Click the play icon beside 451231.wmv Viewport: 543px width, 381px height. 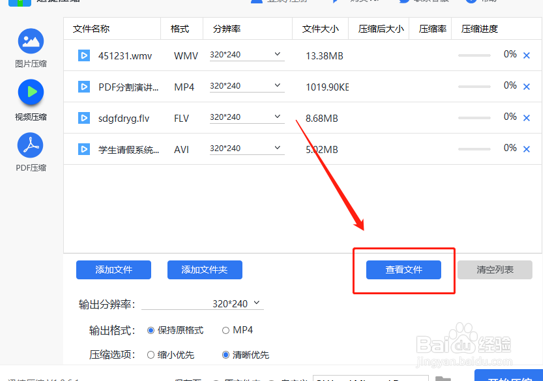pyautogui.click(x=84, y=55)
